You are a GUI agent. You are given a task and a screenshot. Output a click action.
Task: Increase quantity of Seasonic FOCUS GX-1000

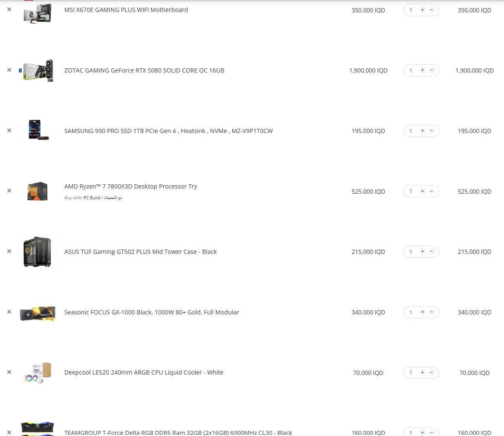coord(423,312)
